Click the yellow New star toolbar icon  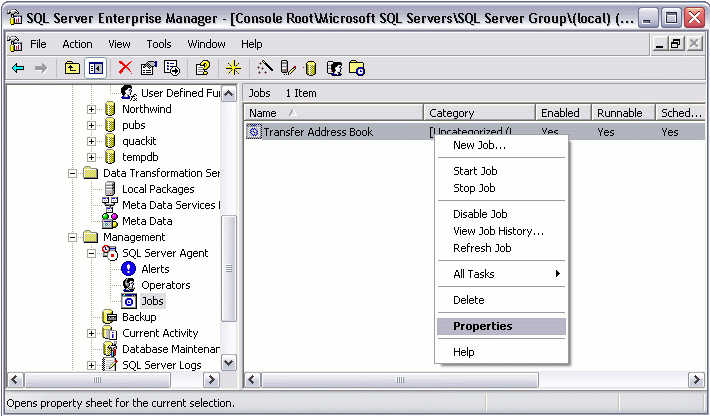coord(233,68)
